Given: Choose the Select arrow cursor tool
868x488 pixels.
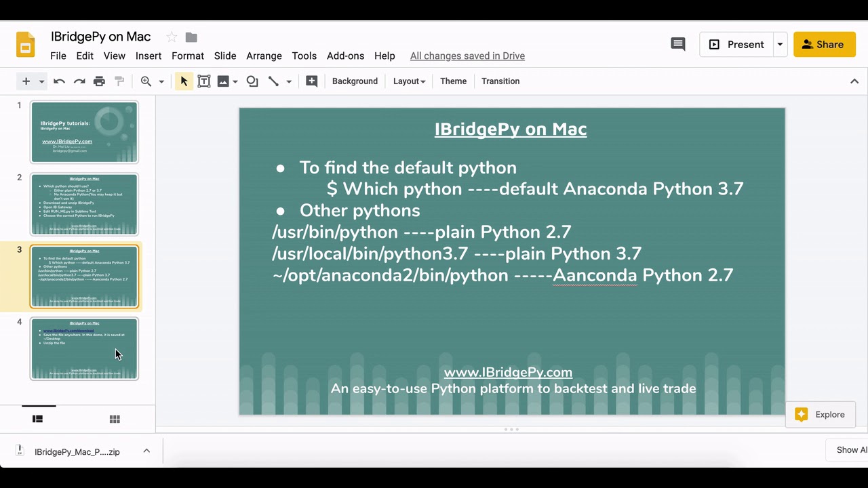Looking at the screenshot, I should pyautogui.click(x=184, y=81).
